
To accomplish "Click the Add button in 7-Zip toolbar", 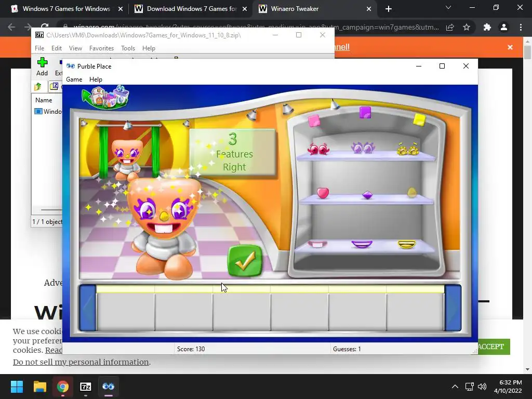I will (x=42, y=67).
